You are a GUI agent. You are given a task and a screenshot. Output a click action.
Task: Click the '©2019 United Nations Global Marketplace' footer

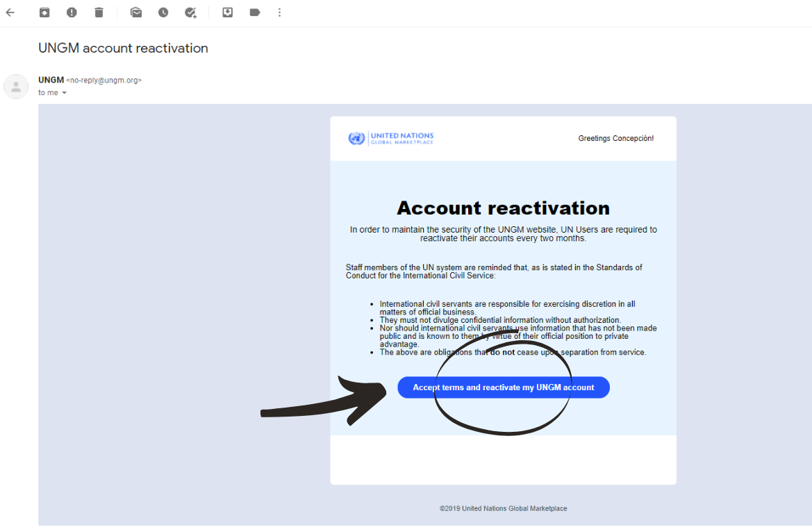point(504,508)
